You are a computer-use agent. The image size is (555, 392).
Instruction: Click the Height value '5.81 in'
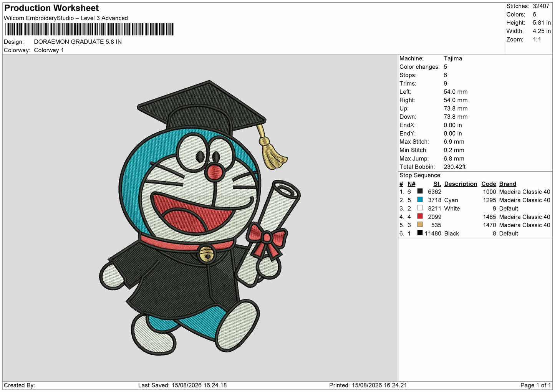click(542, 23)
